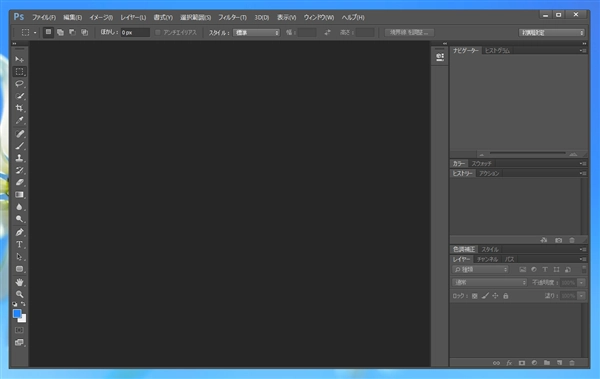The height and width of the screenshot is (379, 600).
Task: Open the layer opacity dropdown arrow
Action: [x=581, y=283]
